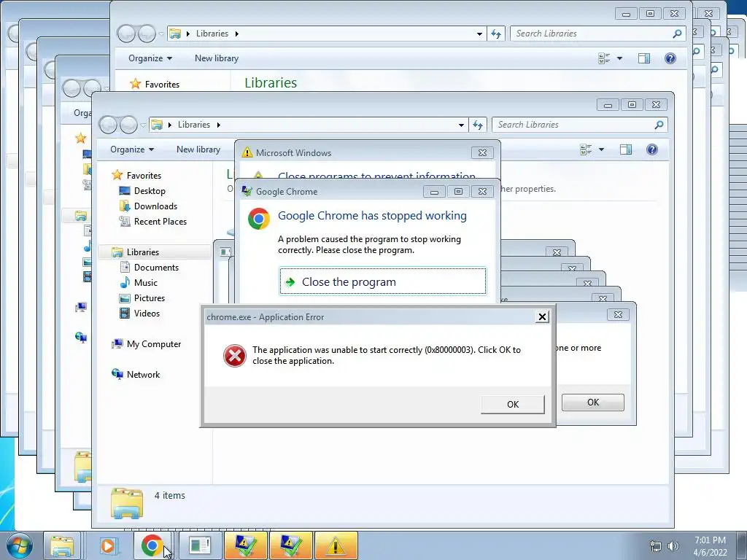Click Forward button in back Libraries window
This screenshot has height=560, width=747.
[147, 34]
